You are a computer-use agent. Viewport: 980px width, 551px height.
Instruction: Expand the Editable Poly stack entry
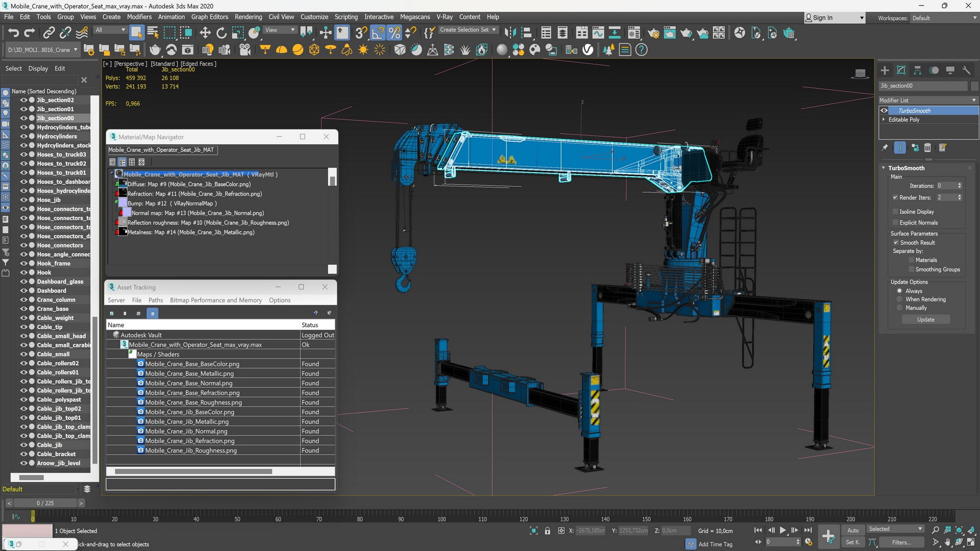884,119
